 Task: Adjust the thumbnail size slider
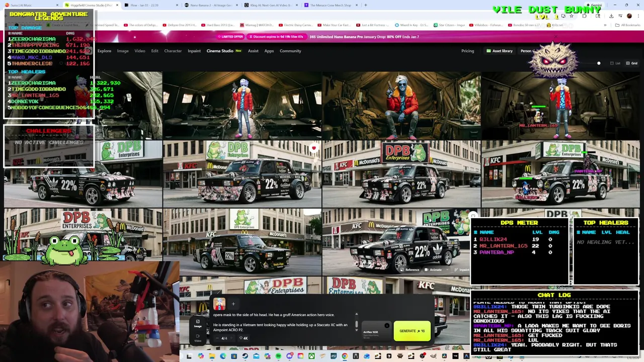pos(599,63)
